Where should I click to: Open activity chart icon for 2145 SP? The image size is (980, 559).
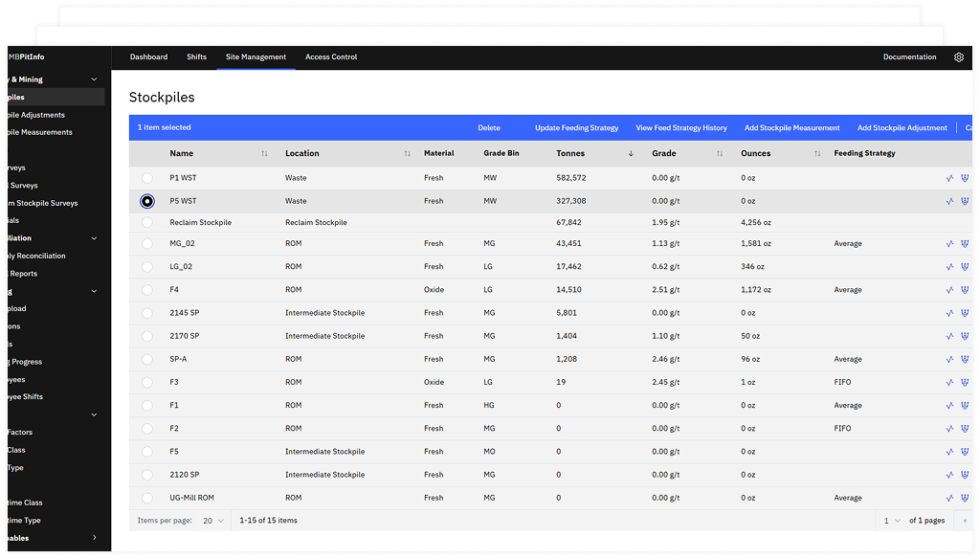point(950,313)
